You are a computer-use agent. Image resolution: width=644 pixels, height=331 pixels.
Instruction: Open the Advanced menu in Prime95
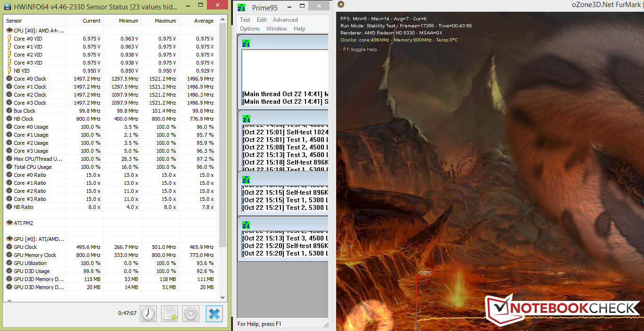pos(285,20)
